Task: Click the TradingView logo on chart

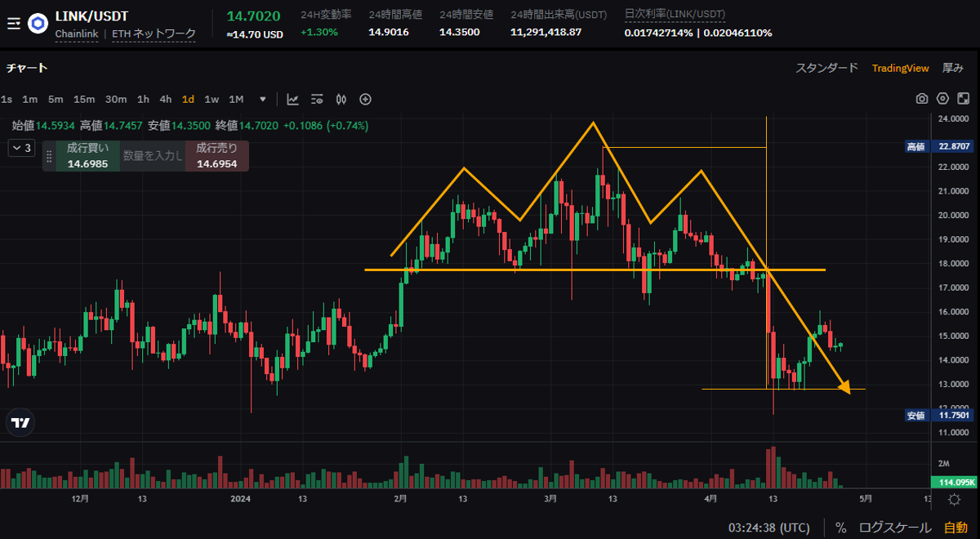Action: (20, 422)
